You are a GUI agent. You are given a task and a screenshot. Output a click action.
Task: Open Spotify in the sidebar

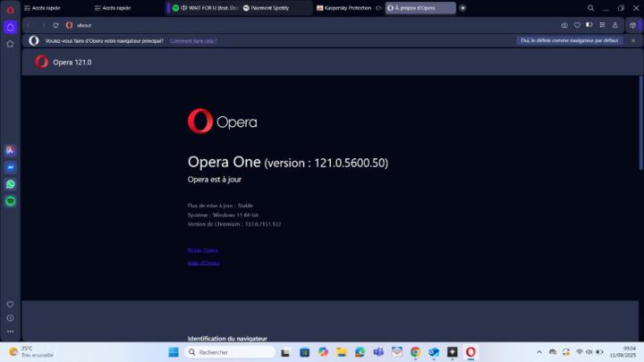click(10, 201)
